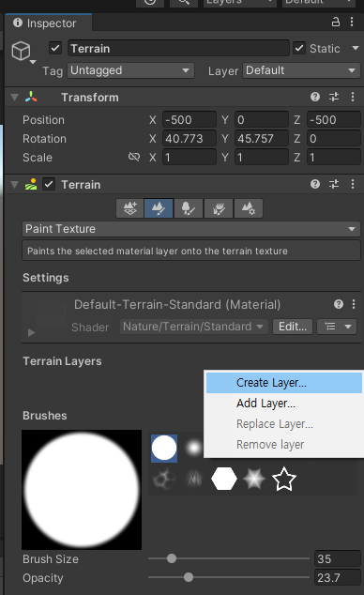
Task: Choose Add Layer... from the menu
Action: pos(284,403)
